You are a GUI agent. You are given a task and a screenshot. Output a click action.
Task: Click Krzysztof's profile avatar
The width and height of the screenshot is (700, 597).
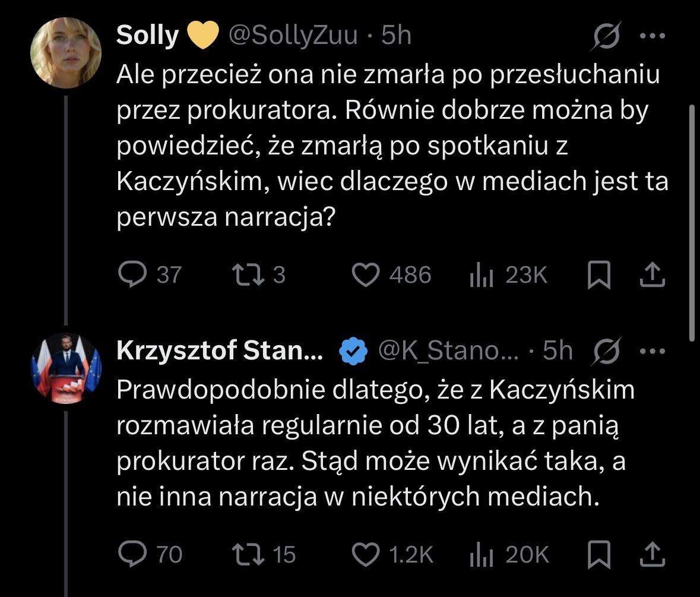[x=66, y=368]
